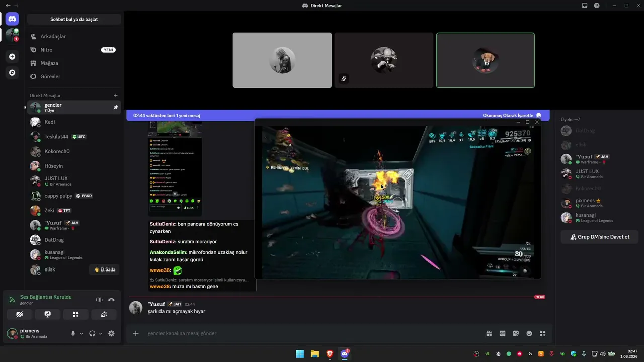
Task: Open Activities in the voice panel
Action: [75, 314]
